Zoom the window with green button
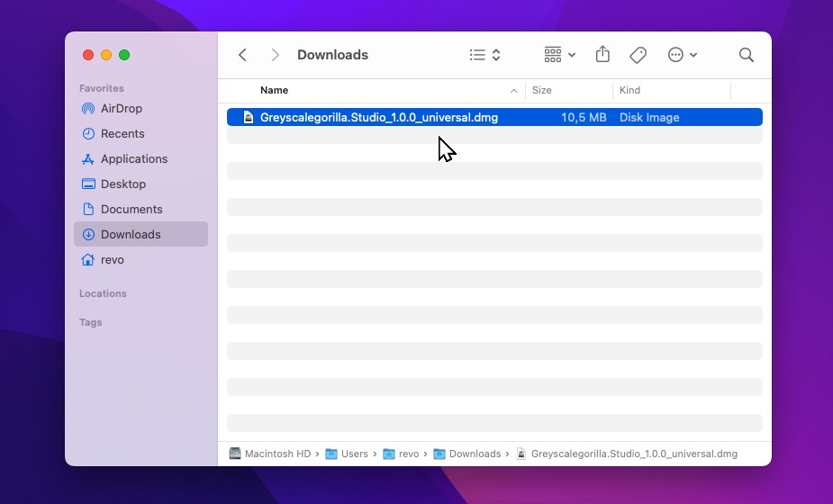The height and width of the screenshot is (504, 833). coord(124,55)
